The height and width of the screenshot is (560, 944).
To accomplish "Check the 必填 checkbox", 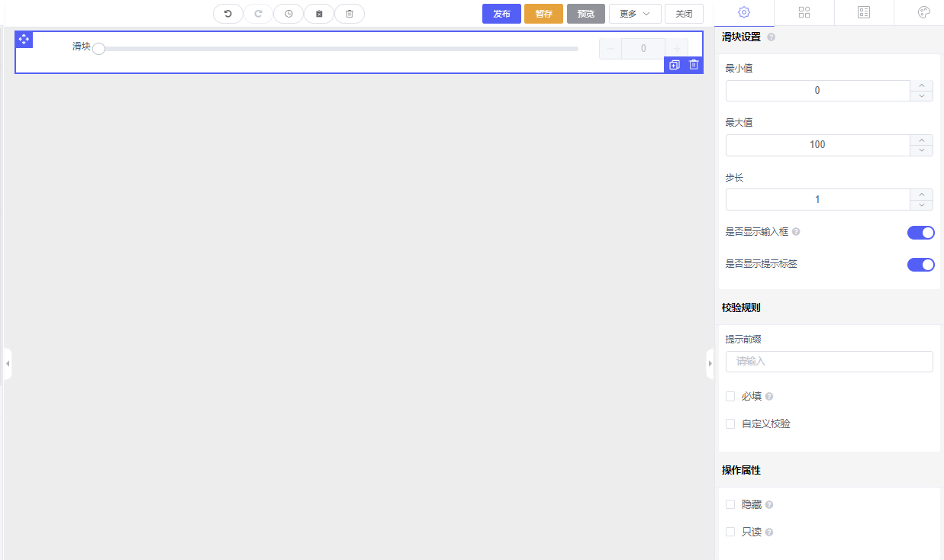I will (730, 397).
